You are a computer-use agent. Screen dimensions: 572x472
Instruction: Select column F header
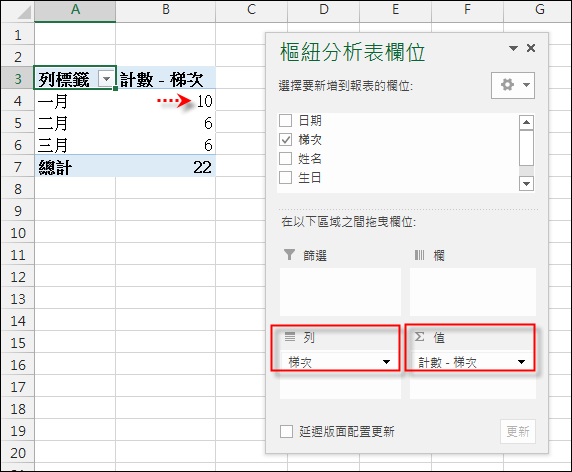[x=467, y=11]
